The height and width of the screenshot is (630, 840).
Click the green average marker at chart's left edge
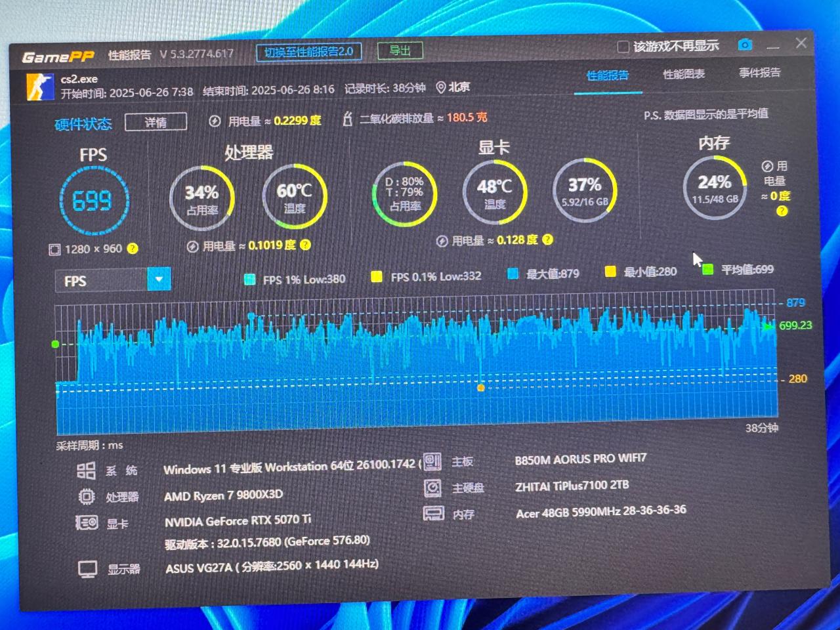coord(55,344)
